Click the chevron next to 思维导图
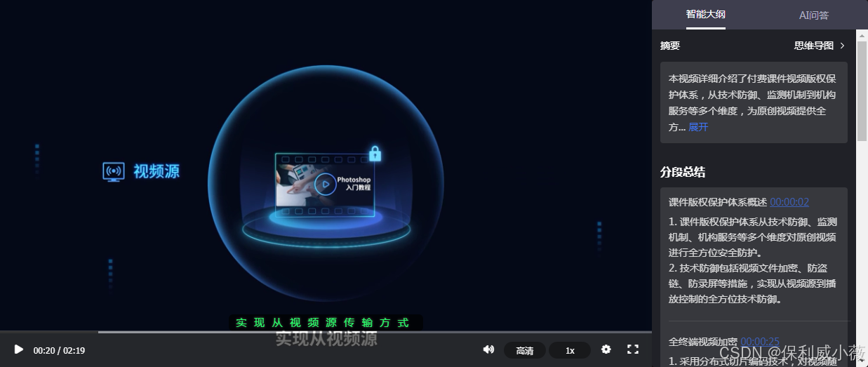 [843, 46]
